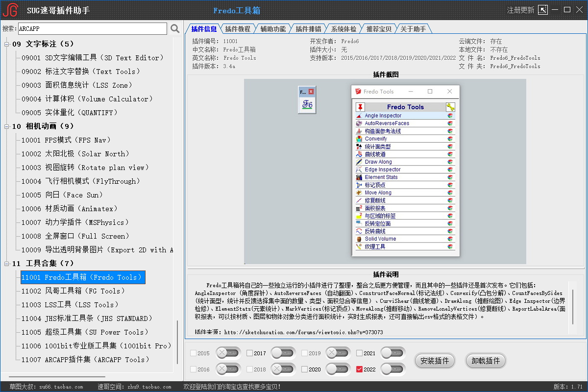This screenshot has width=588, height=392.
Task: Select 11003 LSS工具 (LSS Tools)
Action: [x=70, y=305]
